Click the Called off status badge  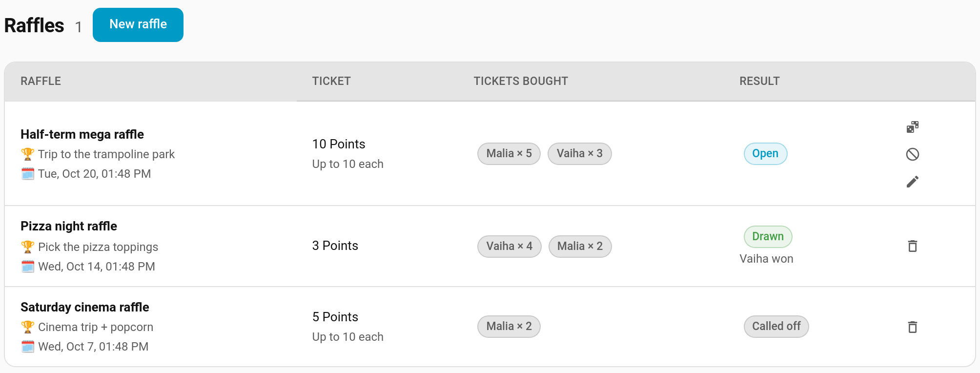pos(776,327)
